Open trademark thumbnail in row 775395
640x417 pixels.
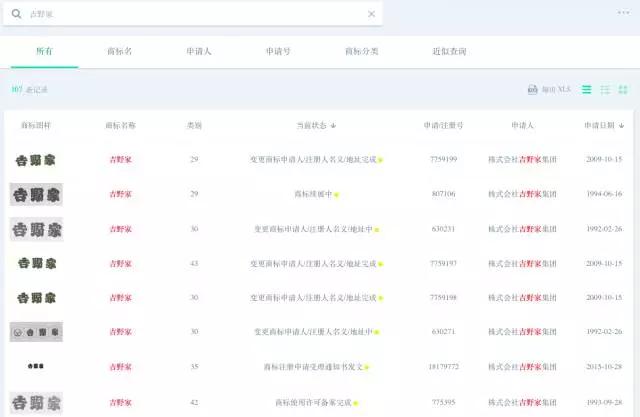[x=36, y=403]
